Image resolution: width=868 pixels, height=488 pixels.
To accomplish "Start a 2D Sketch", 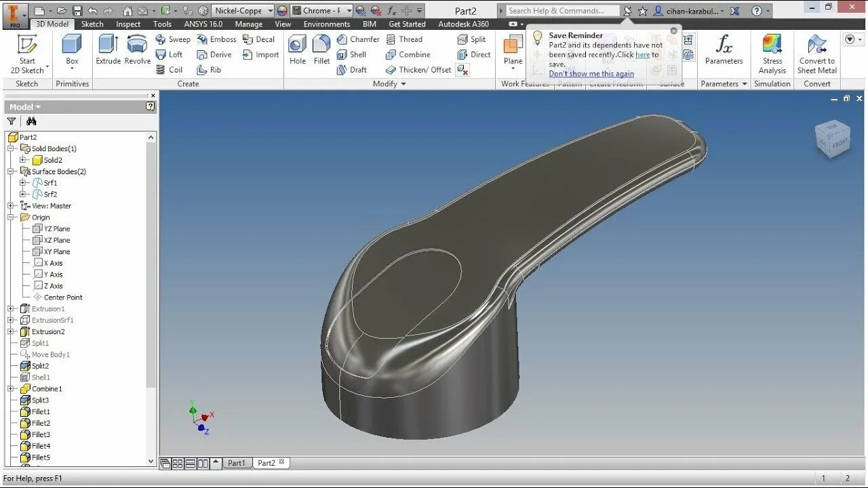I will 27,54.
